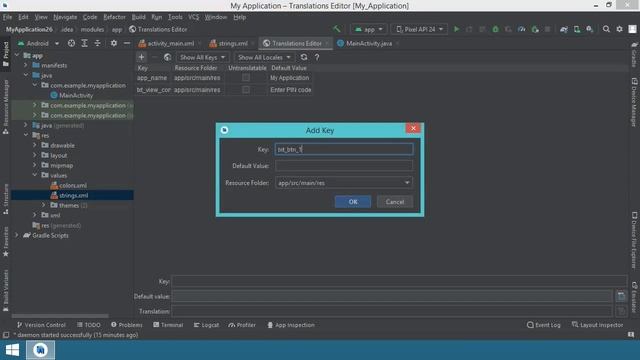Click the Key field in Add Key dialog
The image size is (640, 360).
click(344, 149)
